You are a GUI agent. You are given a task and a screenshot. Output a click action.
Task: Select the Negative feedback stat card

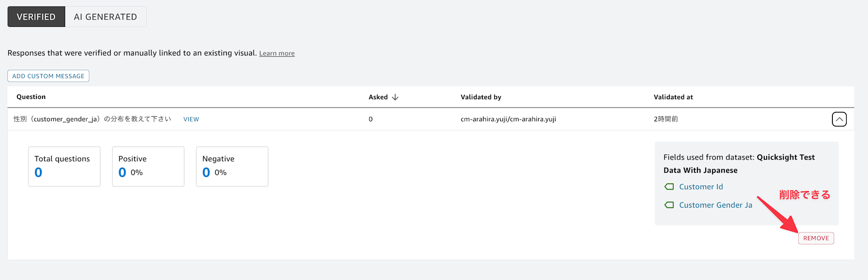click(x=232, y=166)
